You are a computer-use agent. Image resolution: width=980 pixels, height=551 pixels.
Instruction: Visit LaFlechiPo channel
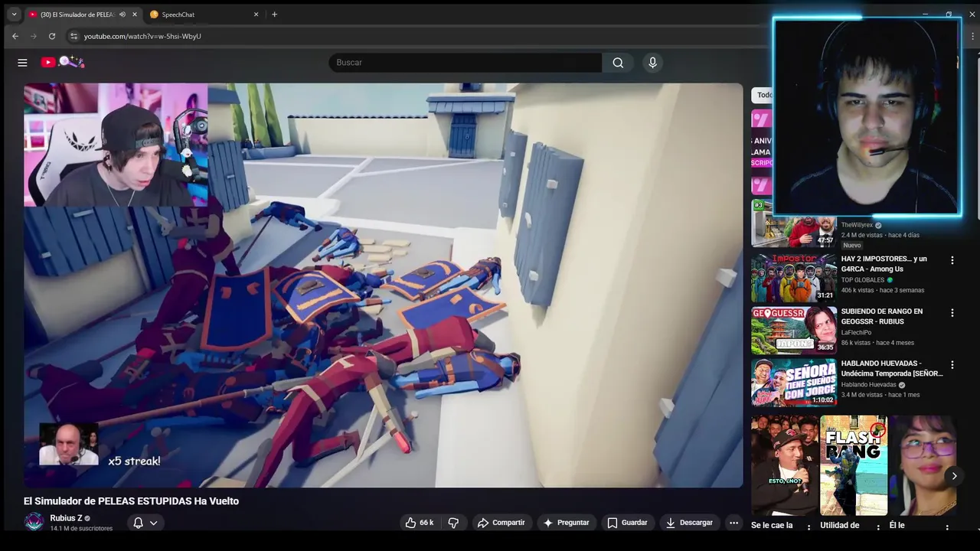click(857, 333)
